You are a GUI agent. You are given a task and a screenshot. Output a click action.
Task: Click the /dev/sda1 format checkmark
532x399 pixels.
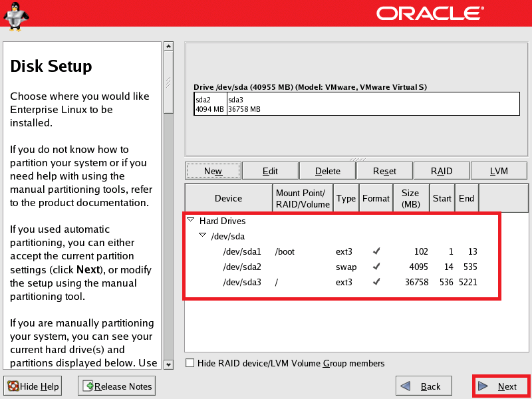pos(376,251)
